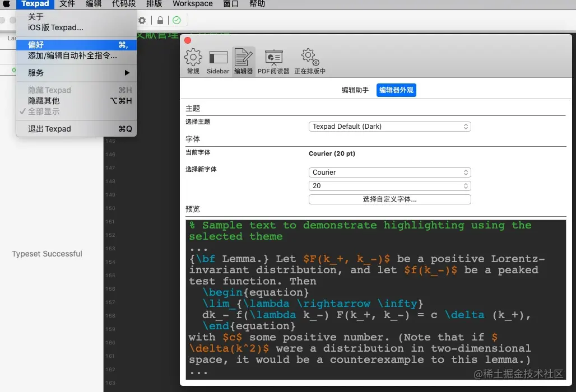Image resolution: width=576 pixels, height=392 pixels.
Task: Click the Typeset Successful status text
Action: pos(47,254)
